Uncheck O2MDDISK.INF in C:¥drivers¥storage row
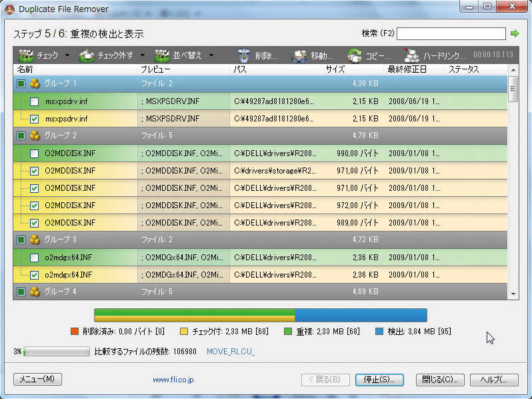Viewport: 532px width, 399px height. [x=34, y=171]
